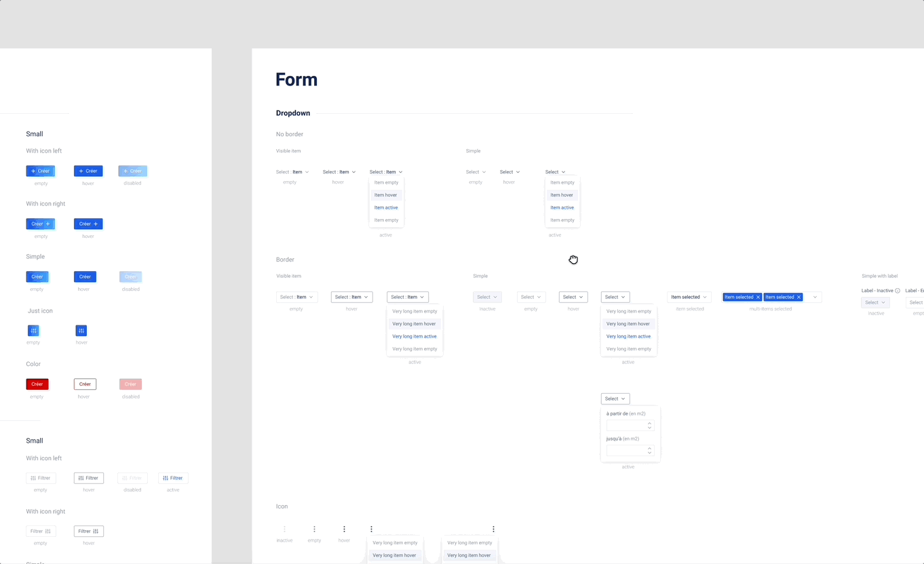Click the empty Simple Créer button

[x=37, y=277]
